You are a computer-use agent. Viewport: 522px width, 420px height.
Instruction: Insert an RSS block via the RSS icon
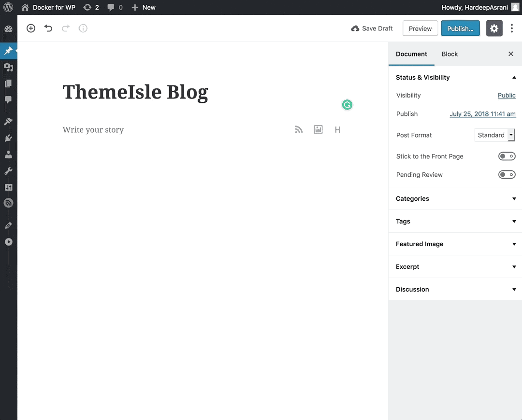pyautogui.click(x=298, y=129)
